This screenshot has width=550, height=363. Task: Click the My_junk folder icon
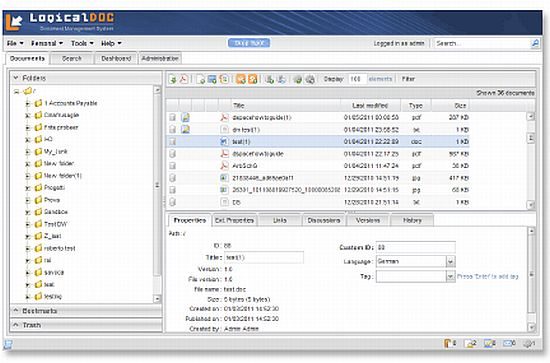(x=38, y=152)
